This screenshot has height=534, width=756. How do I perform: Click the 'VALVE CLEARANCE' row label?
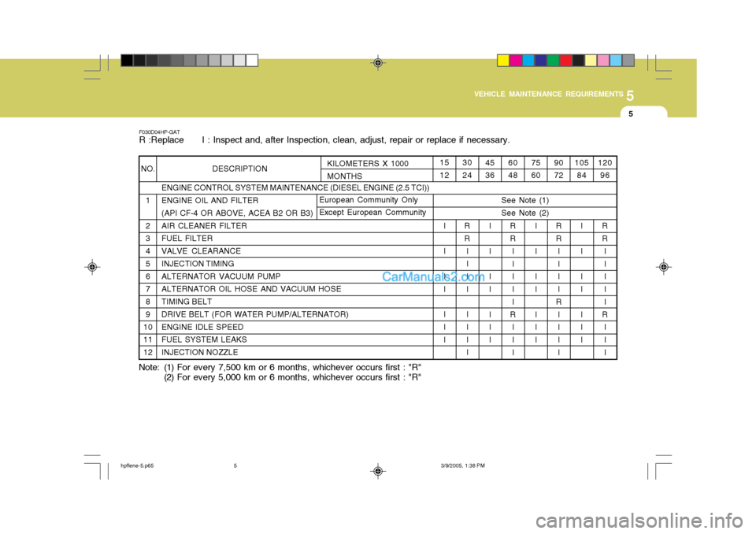[201, 250]
